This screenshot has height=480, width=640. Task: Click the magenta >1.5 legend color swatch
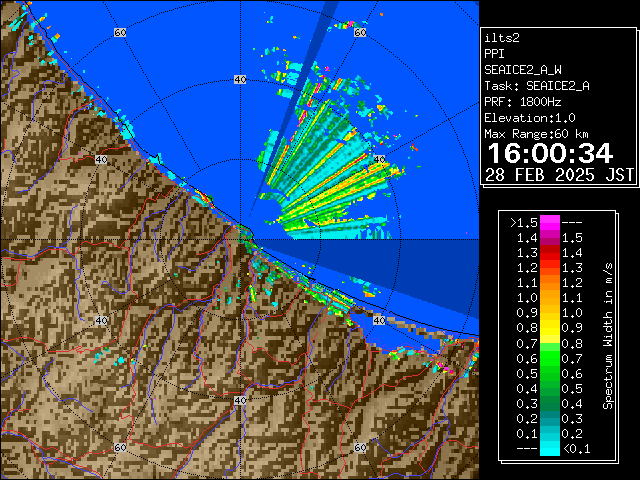click(550, 222)
